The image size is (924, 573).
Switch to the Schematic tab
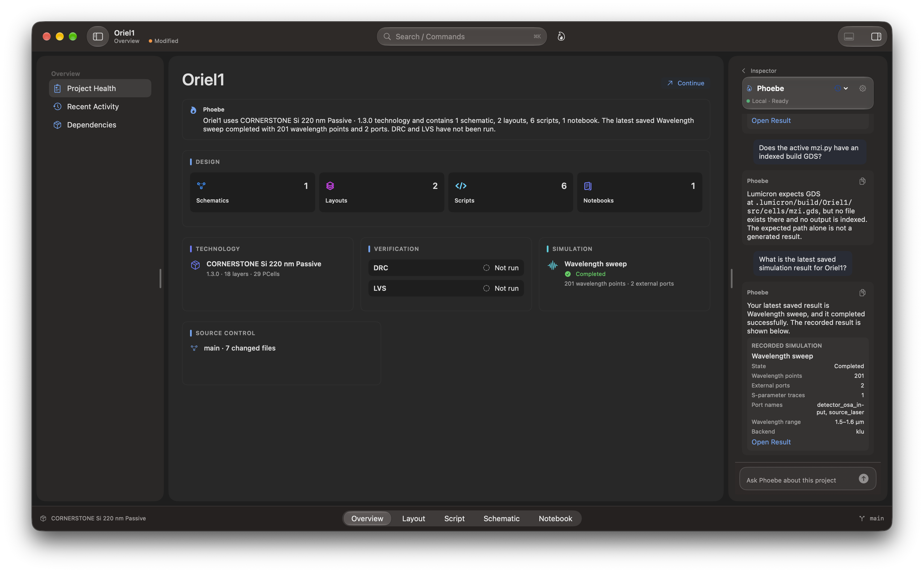(501, 518)
